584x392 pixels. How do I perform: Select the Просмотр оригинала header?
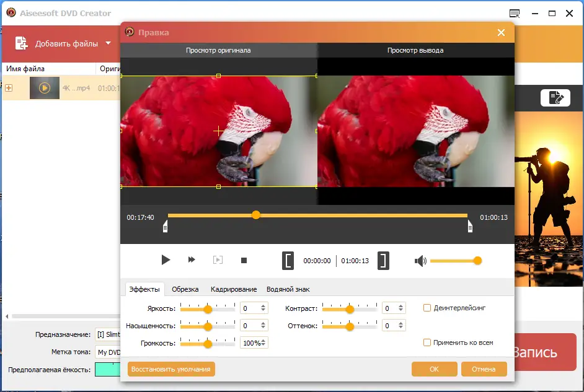tap(218, 50)
